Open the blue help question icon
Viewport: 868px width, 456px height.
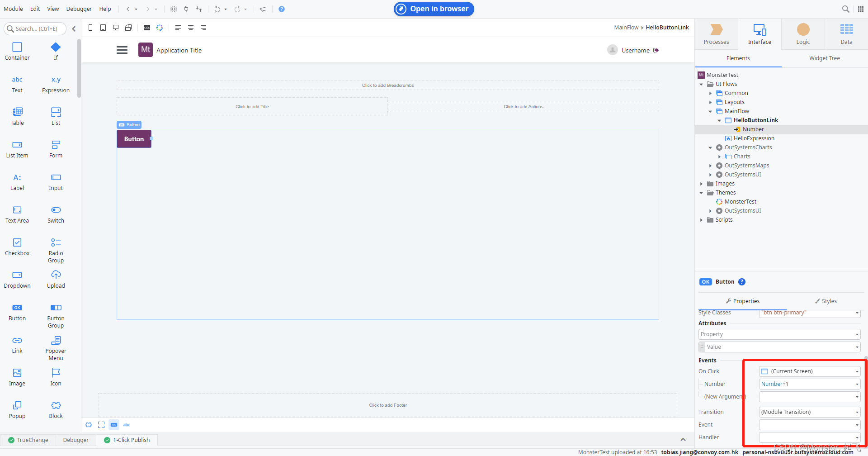click(x=282, y=9)
